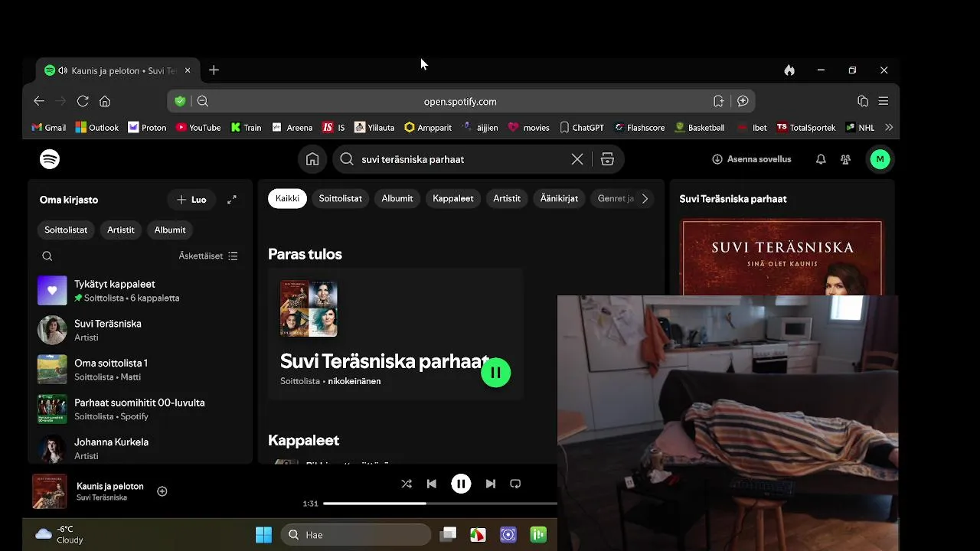Show more bookmarks with the double chevron
The image size is (980, 551).
click(889, 128)
